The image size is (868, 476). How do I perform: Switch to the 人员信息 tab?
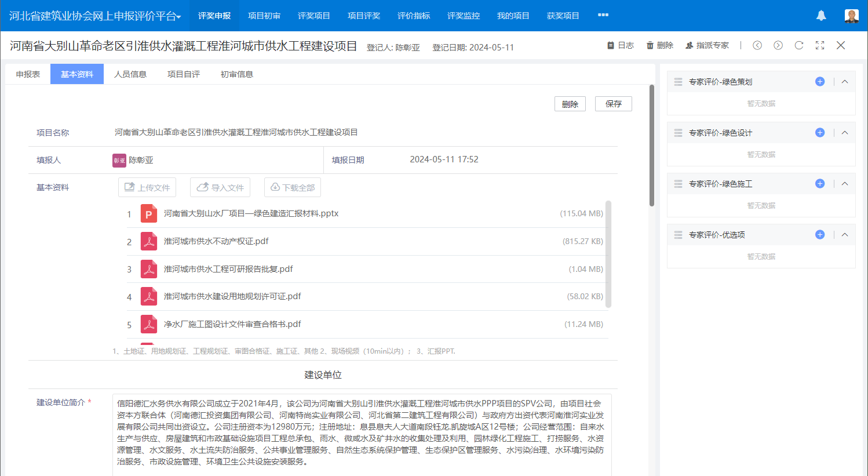pyautogui.click(x=130, y=74)
